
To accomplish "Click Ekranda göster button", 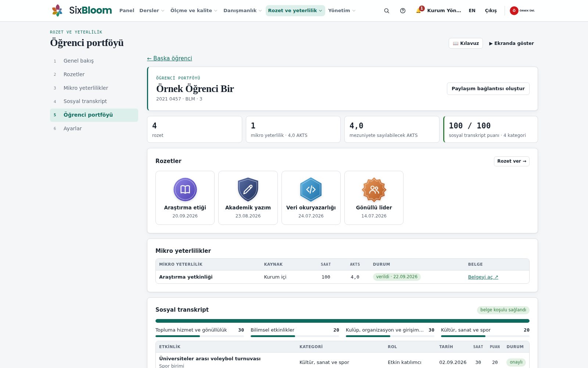I will click(511, 43).
